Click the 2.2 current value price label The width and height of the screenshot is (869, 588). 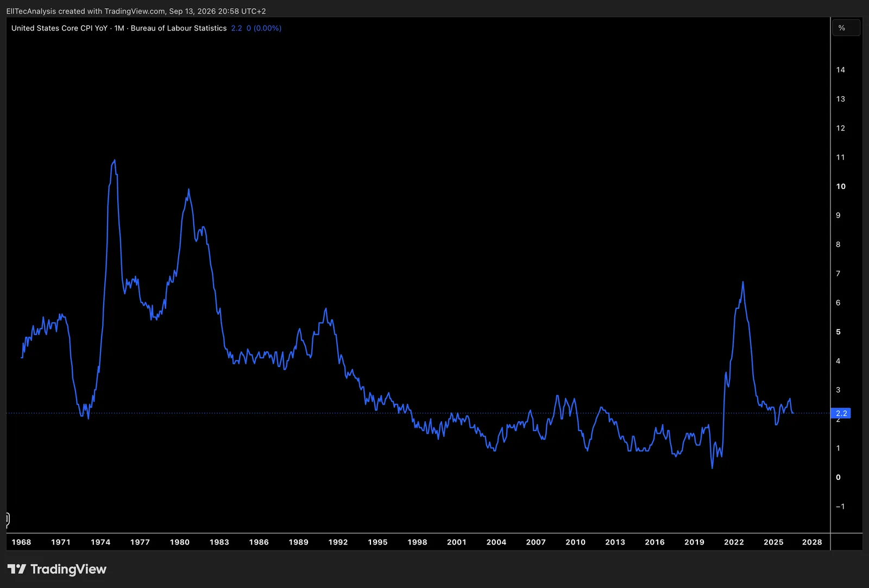pyautogui.click(x=841, y=413)
